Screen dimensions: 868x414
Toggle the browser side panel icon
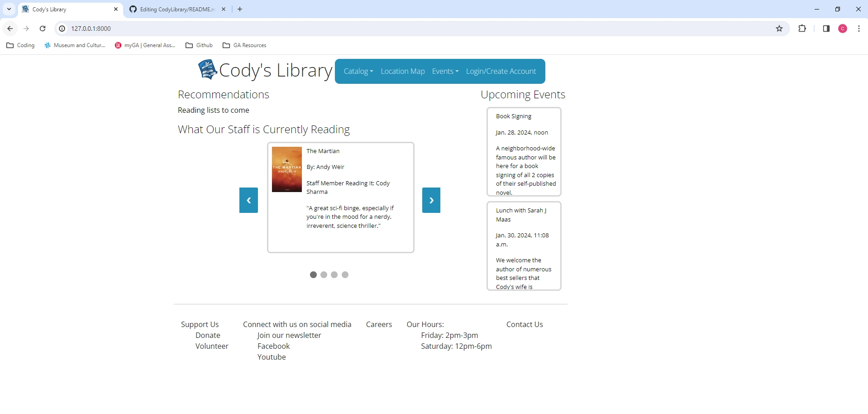click(x=826, y=29)
